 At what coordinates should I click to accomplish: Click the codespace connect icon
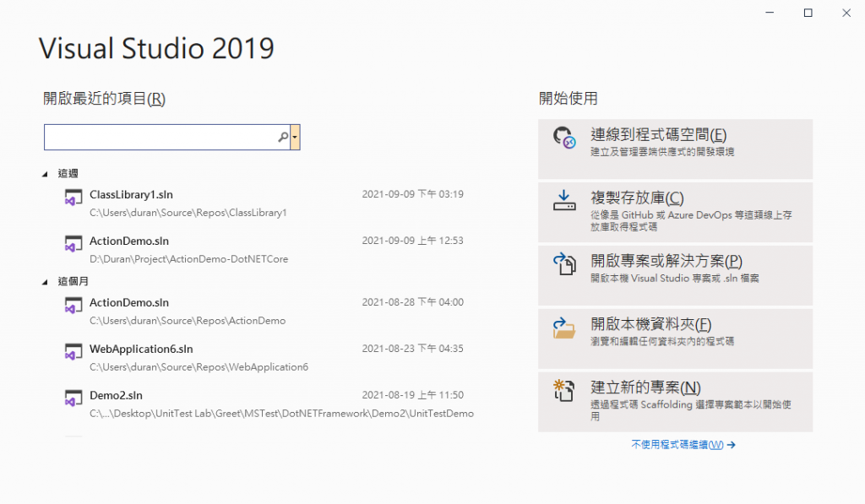click(564, 138)
